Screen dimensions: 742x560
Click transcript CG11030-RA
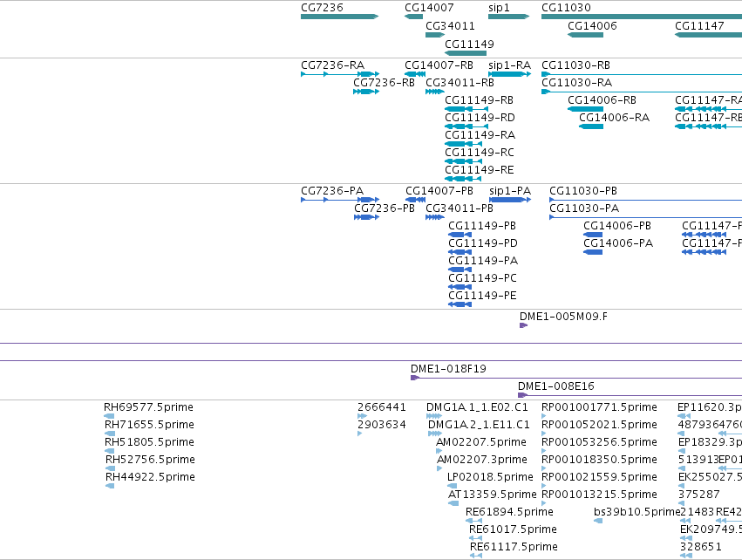642,92
